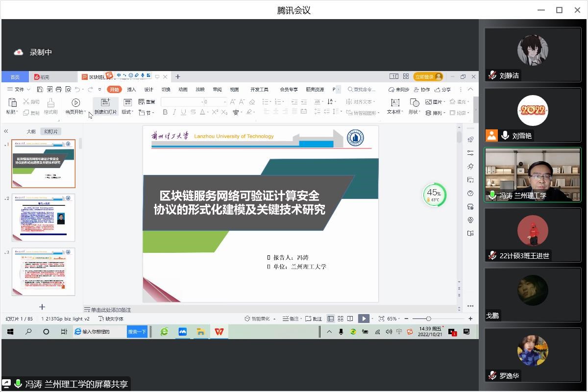Toggle bold text formatting

pyautogui.click(x=165, y=112)
